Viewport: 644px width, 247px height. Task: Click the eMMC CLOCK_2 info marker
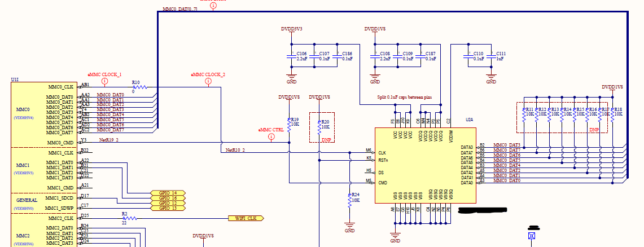pyautogui.click(x=208, y=82)
